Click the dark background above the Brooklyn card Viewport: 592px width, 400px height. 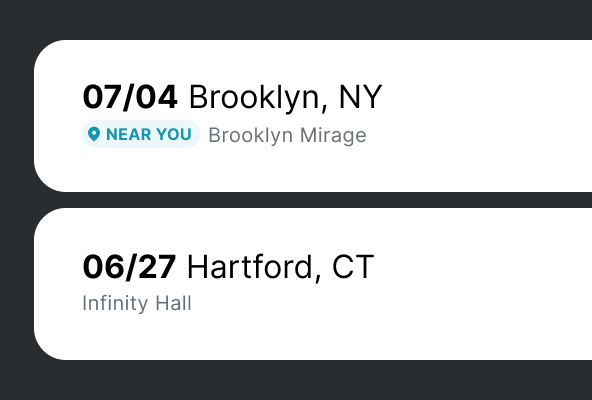click(296, 19)
